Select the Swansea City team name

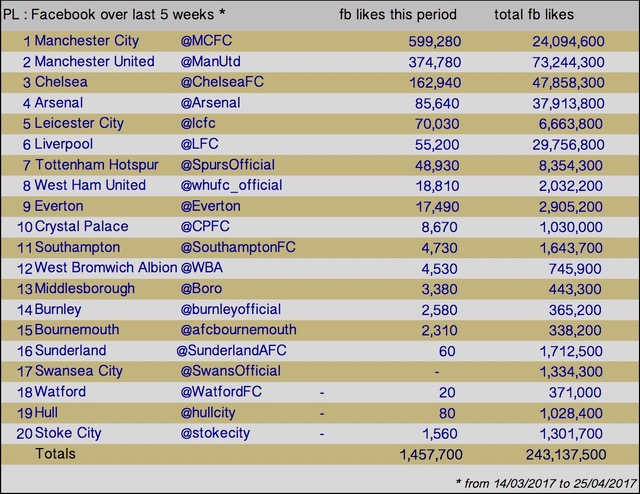pyautogui.click(x=79, y=371)
